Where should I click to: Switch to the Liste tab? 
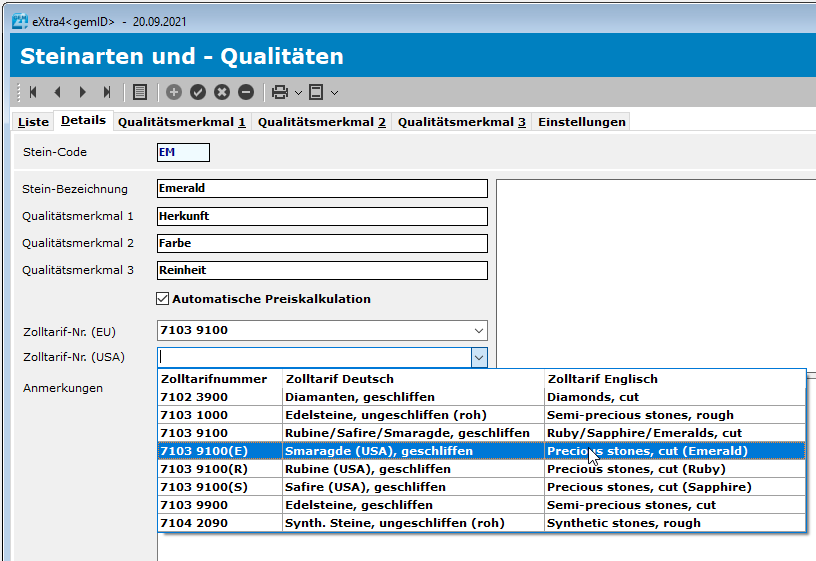[x=33, y=122]
